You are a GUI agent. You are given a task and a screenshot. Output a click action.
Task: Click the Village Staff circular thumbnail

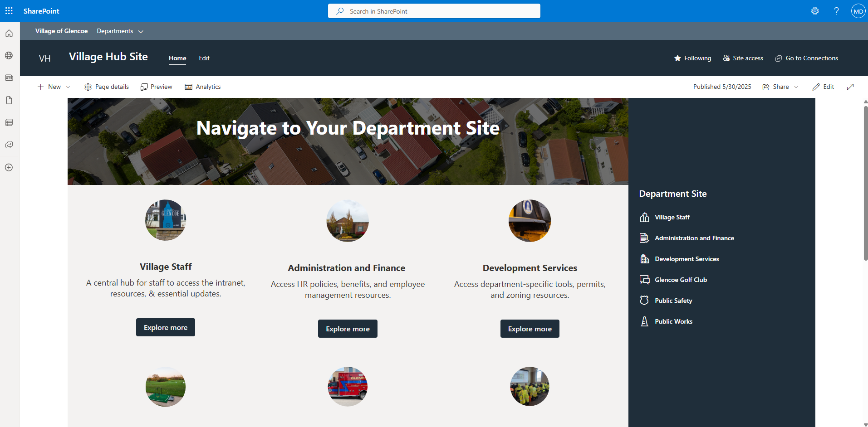coord(166,220)
